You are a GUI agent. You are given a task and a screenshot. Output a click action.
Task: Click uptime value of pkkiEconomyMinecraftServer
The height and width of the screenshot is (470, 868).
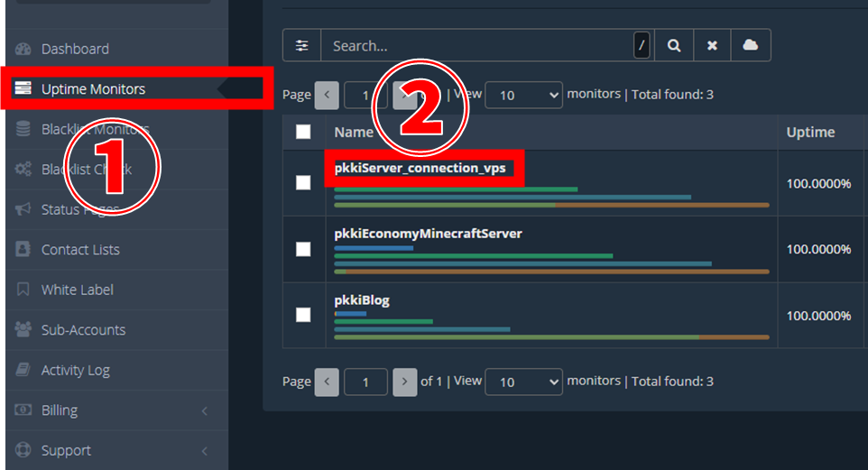818,250
